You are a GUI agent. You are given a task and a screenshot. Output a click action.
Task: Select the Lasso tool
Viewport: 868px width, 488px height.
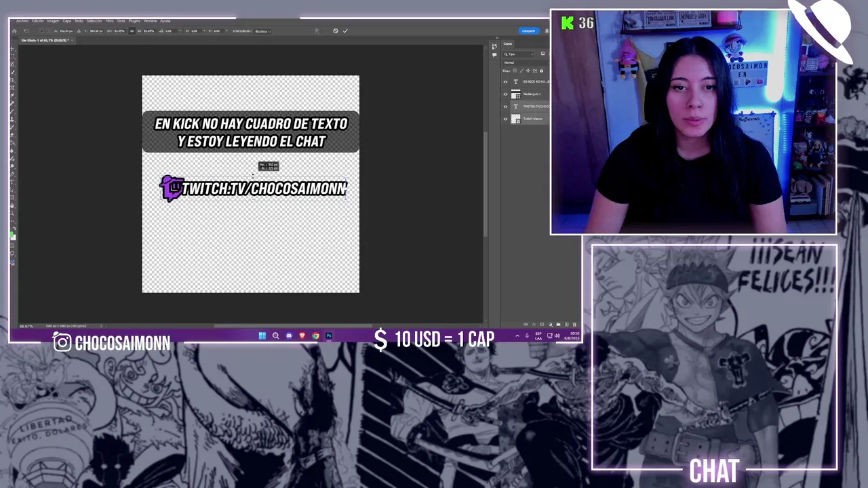[12, 64]
